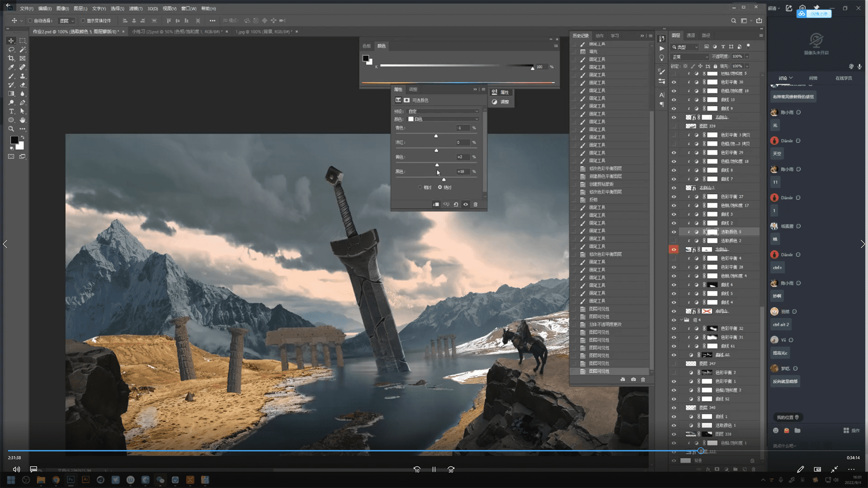Viewport: 868px width, 488px height.
Task: Open the 预设 preset dropdown
Action: 443,111
